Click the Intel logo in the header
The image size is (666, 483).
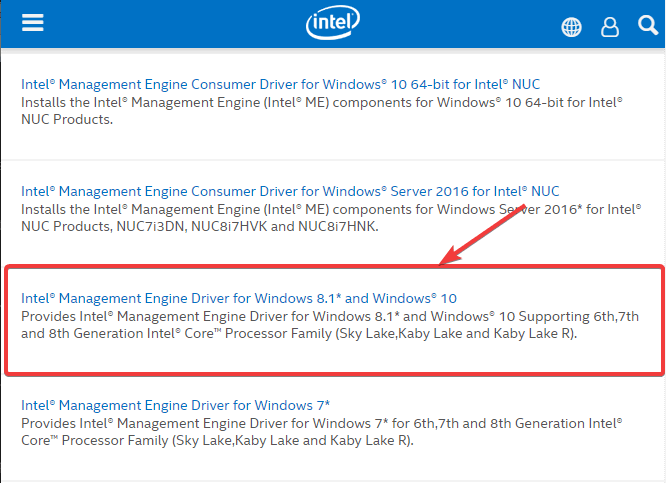[x=331, y=22]
